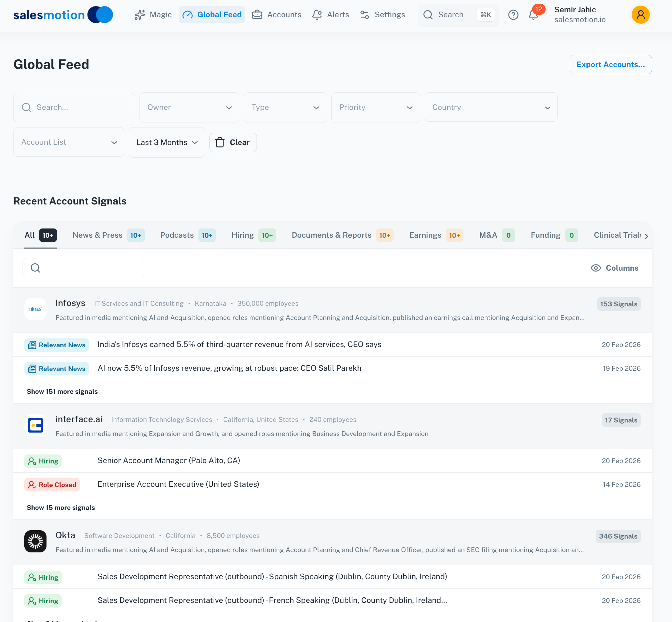Open the Owner filter dropdown
672x622 pixels.
pyautogui.click(x=189, y=107)
